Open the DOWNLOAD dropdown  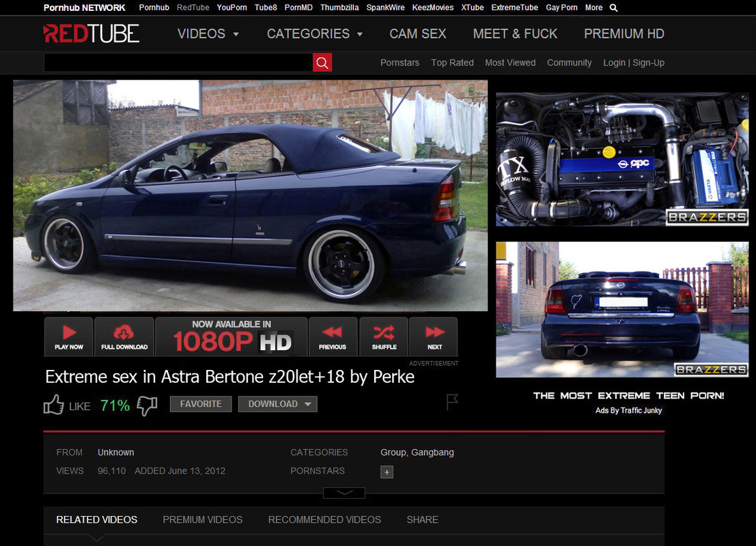click(x=278, y=404)
